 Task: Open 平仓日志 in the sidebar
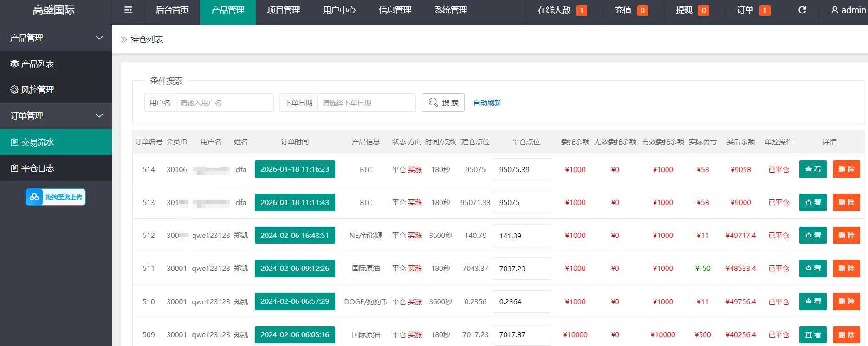(x=37, y=168)
